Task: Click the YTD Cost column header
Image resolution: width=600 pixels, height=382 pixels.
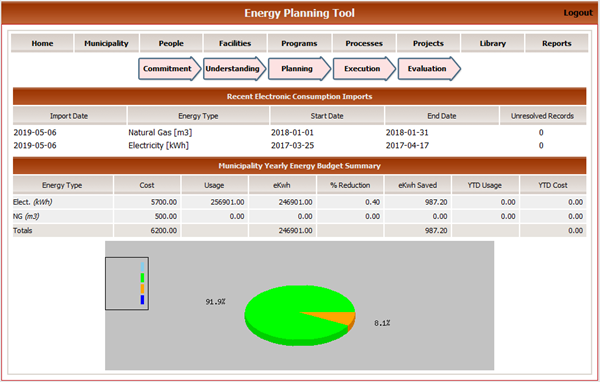Action: pos(553,185)
